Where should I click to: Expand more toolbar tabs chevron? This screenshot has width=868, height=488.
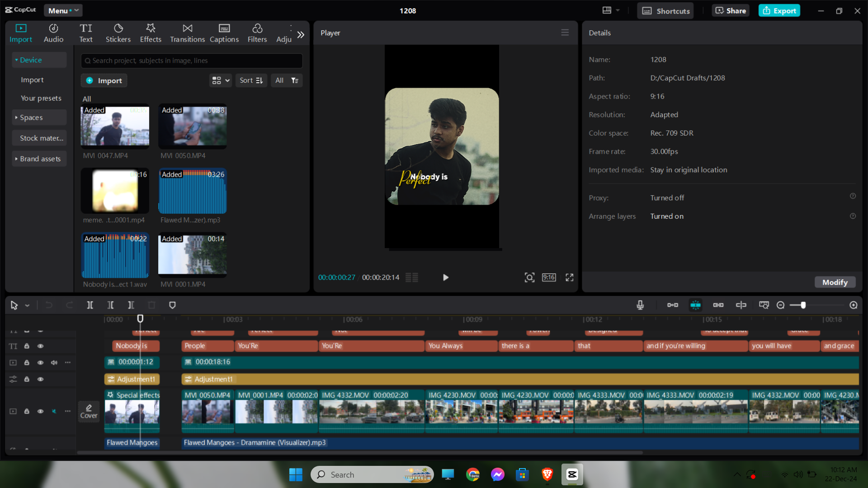pos(301,34)
